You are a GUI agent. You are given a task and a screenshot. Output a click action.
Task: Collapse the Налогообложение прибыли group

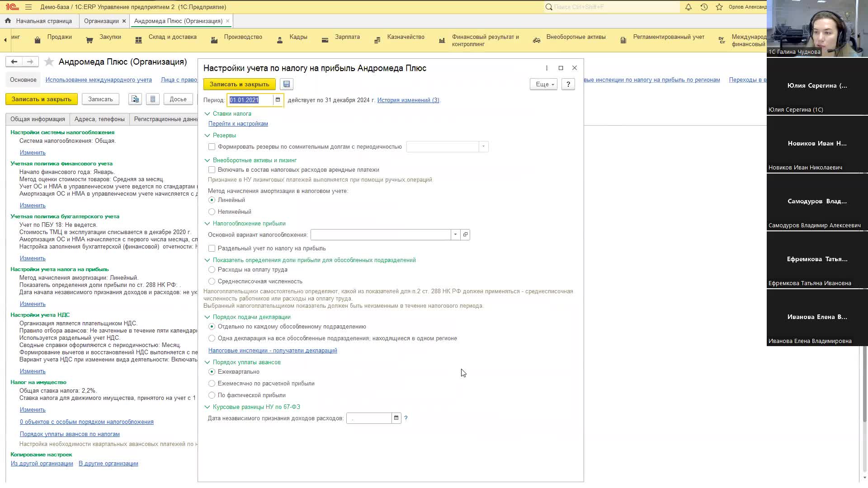(x=207, y=224)
